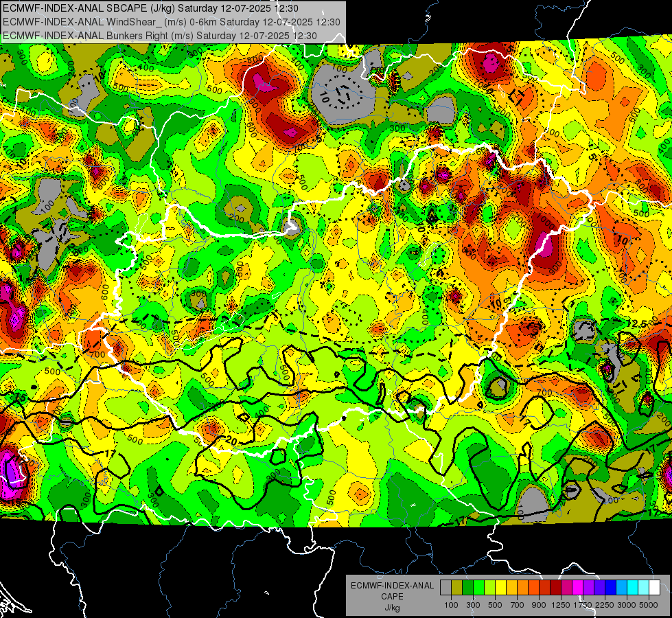Select the dark green legend swatch left of 300
This screenshot has width=672, height=618.
pos(467,588)
